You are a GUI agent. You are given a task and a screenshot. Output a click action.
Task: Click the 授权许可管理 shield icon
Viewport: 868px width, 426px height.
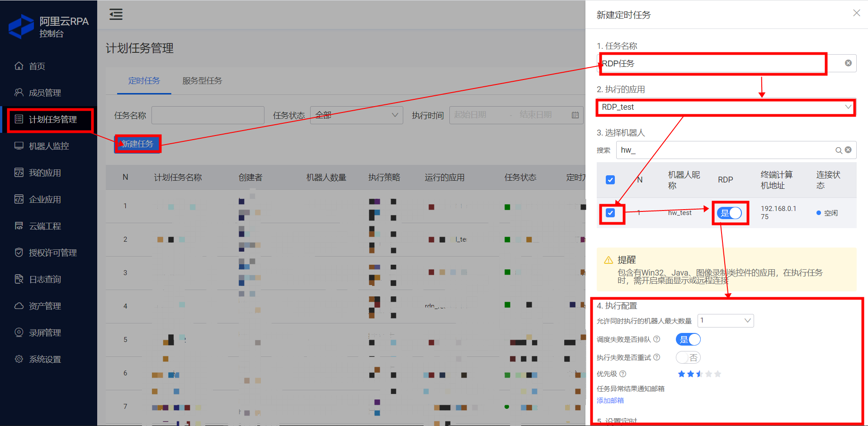[19, 253]
